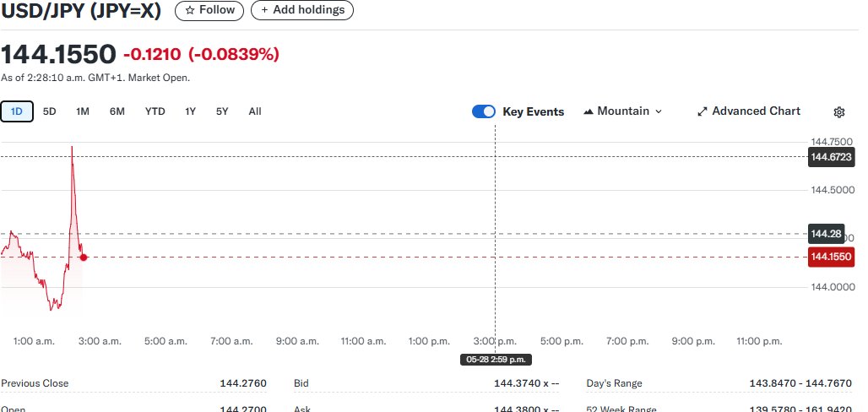Open chart settings gear icon
This screenshot has height=412, width=868.
[x=838, y=111]
